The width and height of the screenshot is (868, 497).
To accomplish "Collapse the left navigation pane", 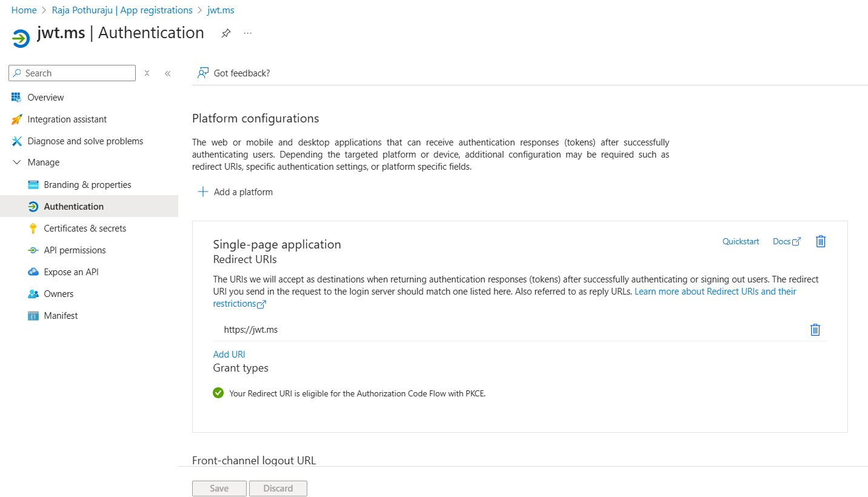I will (x=168, y=73).
